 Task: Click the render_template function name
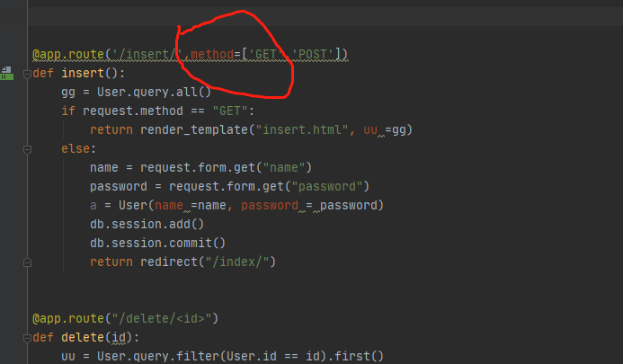click(x=194, y=130)
